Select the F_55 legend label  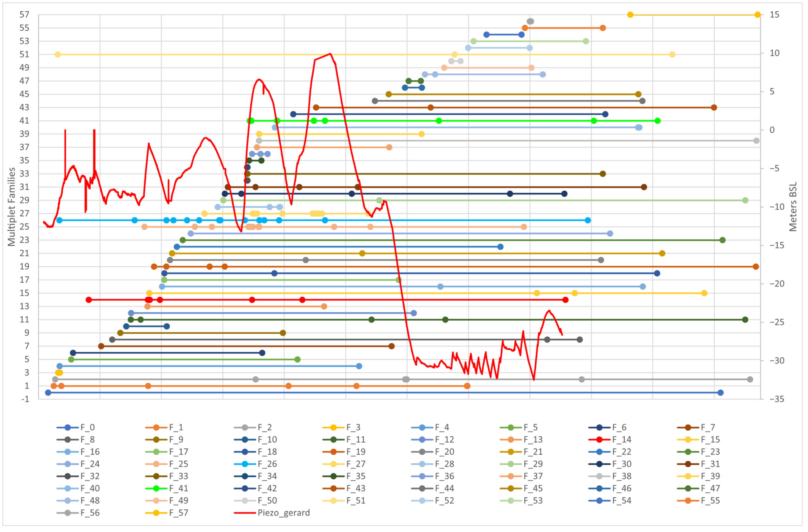click(x=710, y=501)
